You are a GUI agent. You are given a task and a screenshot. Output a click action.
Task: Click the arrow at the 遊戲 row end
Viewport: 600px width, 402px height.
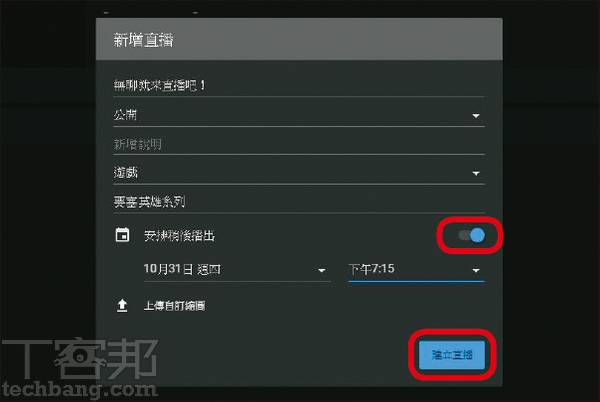pos(476,173)
